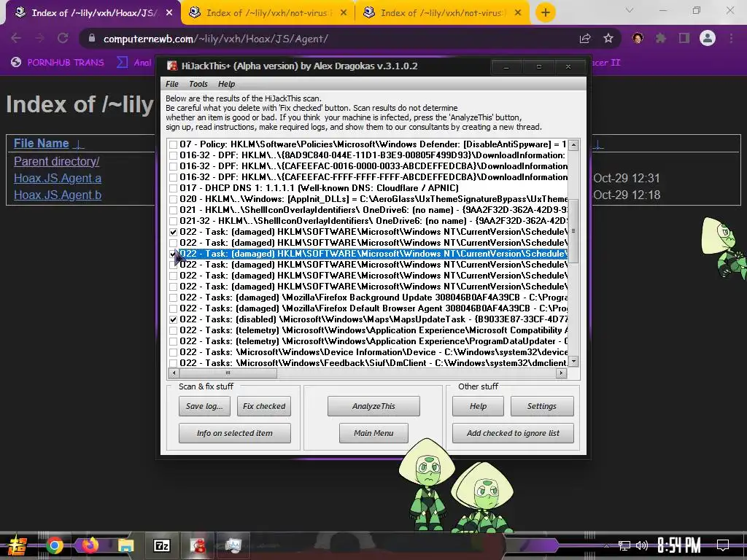Open the PORNHUB TRANS bookmark
This screenshot has width=747, height=560.
[x=58, y=63]
